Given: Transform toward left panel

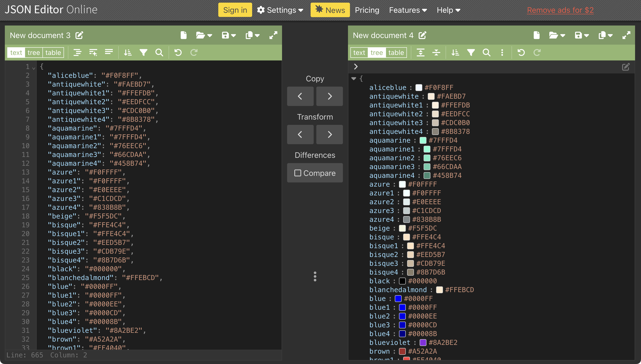Looking at the screenshot, I should [300, 135].
